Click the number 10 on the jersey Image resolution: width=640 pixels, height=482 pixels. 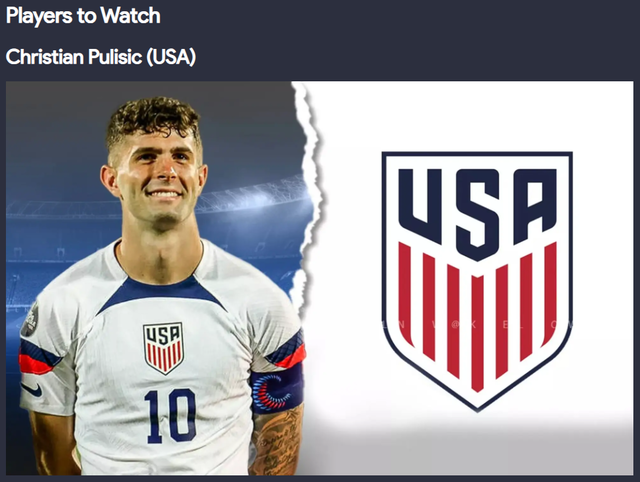(x=171, y=416)
